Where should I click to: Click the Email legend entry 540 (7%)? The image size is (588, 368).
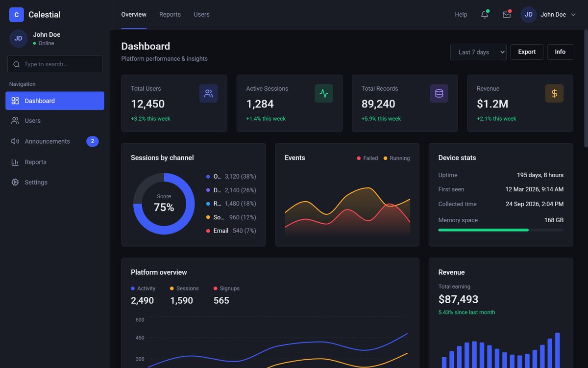(231, 231)
